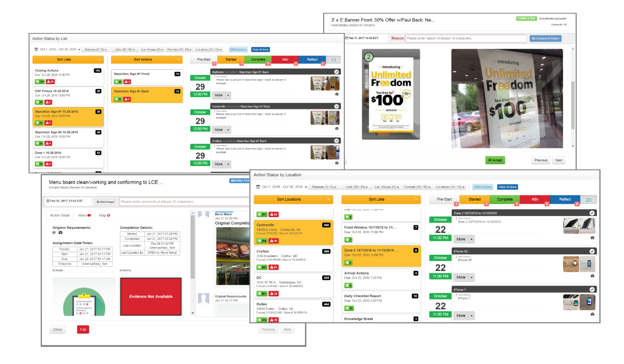Select Attn tab in Action Status by List
Viewport: 624px width, 364px height.
(285, 59)
